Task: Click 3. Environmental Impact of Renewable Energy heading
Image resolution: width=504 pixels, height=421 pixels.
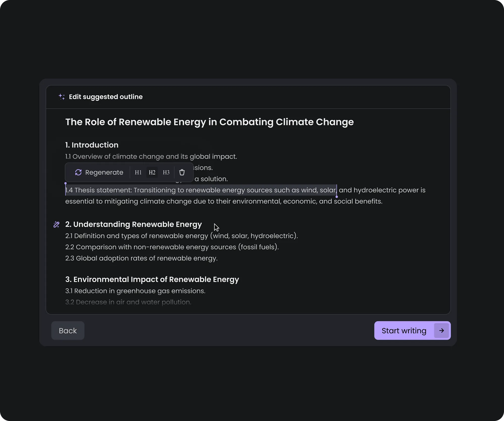Action: click(152, 279)
